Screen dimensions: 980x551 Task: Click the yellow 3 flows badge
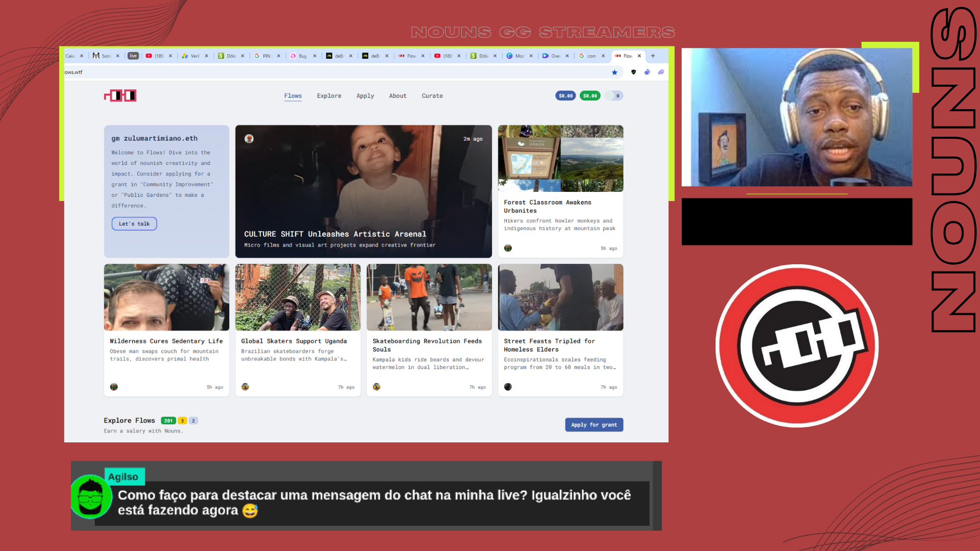[182, 421]
